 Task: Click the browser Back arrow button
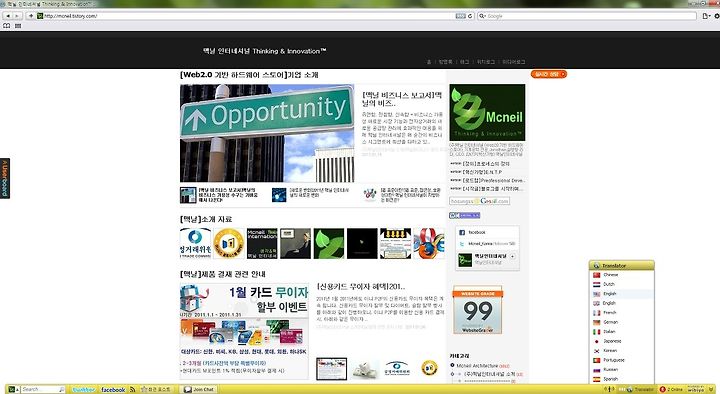8,16
